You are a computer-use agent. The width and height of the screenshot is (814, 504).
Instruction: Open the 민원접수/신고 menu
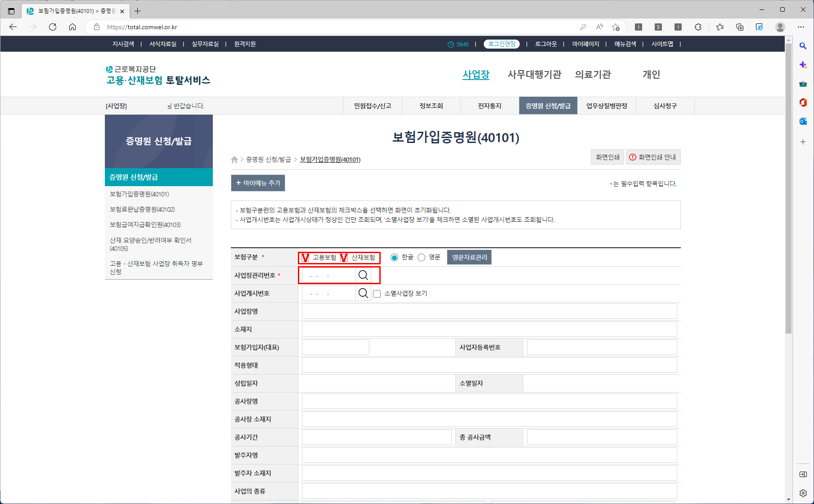(x=373, y=106)
